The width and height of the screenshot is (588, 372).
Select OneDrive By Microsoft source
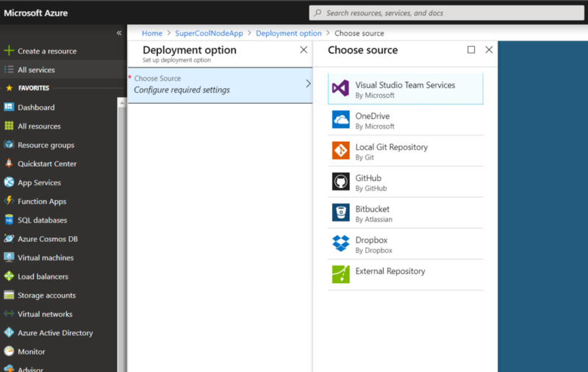(406, 120)
